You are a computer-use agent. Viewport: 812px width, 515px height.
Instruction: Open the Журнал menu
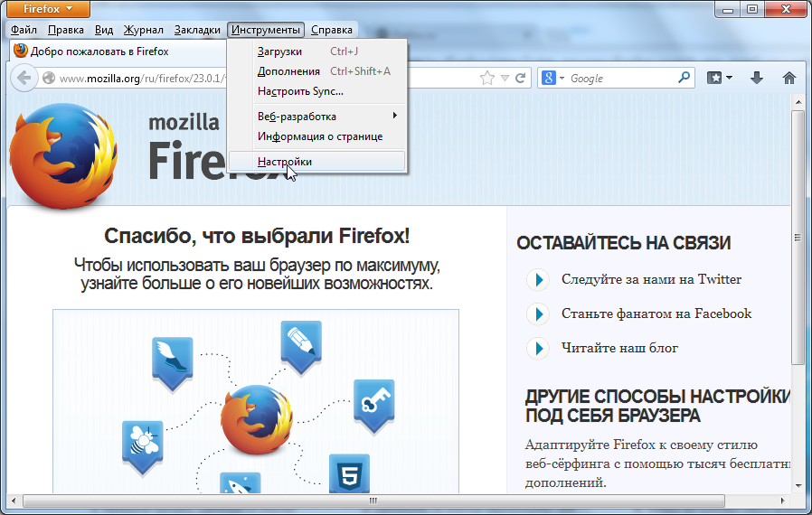point(144,30)
